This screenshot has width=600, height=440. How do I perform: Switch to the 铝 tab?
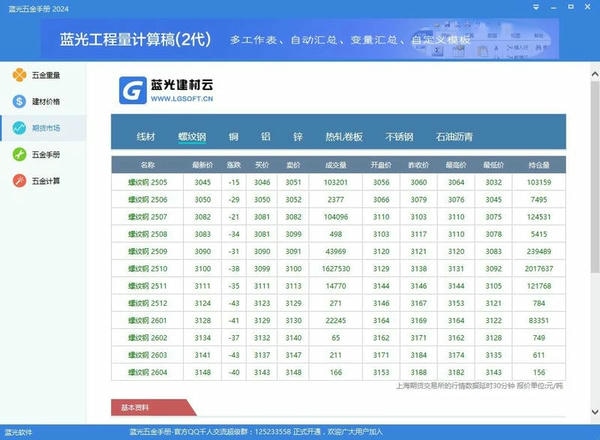tap(266, 137)
